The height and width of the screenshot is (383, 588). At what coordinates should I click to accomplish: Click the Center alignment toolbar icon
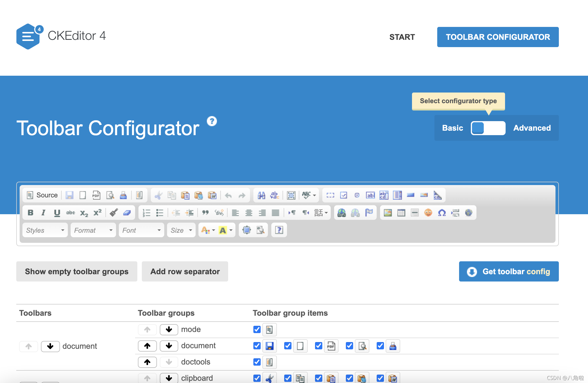click(x=249, y=213)
